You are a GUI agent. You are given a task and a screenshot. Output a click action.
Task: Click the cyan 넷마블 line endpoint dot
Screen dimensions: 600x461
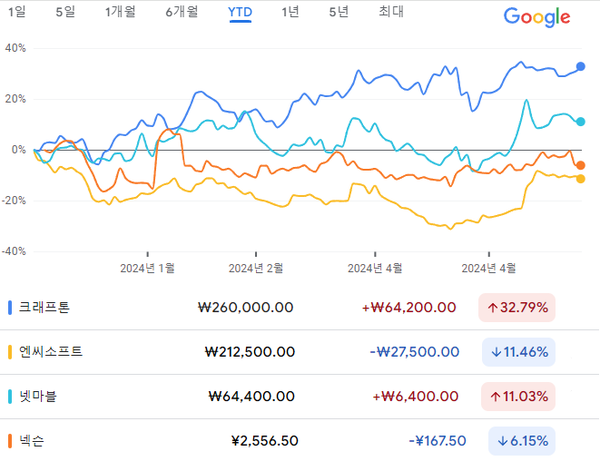coord(581,122)
